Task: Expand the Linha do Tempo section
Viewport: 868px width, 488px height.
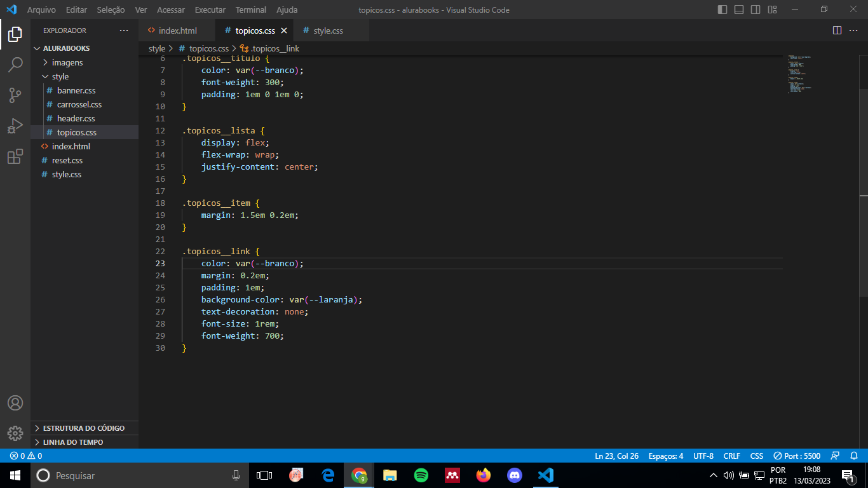Action: (x=85, y=442)
